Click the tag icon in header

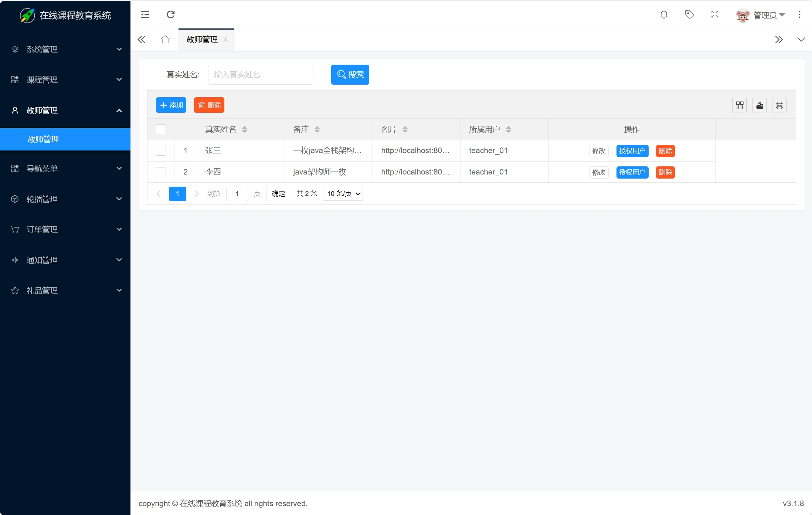(689, 15)
